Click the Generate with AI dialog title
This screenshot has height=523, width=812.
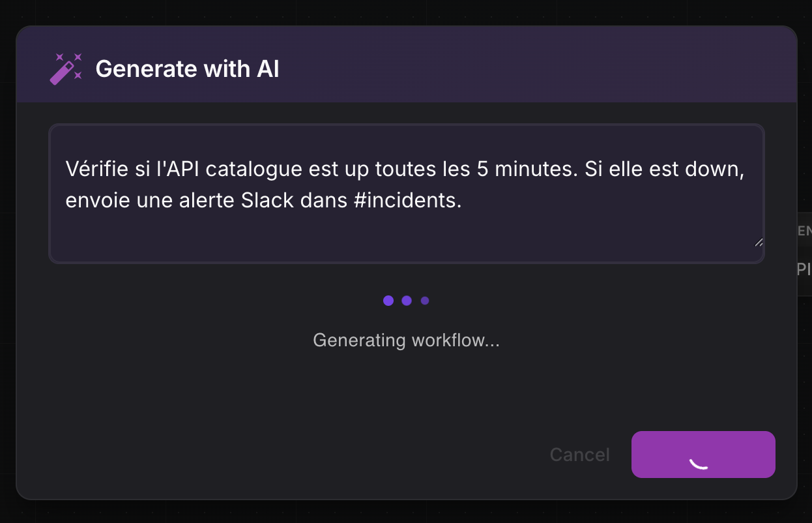click(188, 68)
